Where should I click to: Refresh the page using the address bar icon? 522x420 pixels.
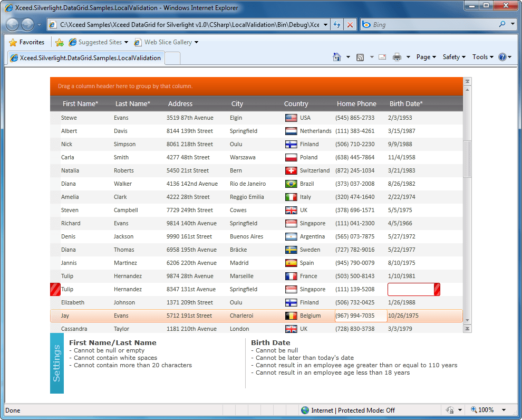[x=337, y=24]
